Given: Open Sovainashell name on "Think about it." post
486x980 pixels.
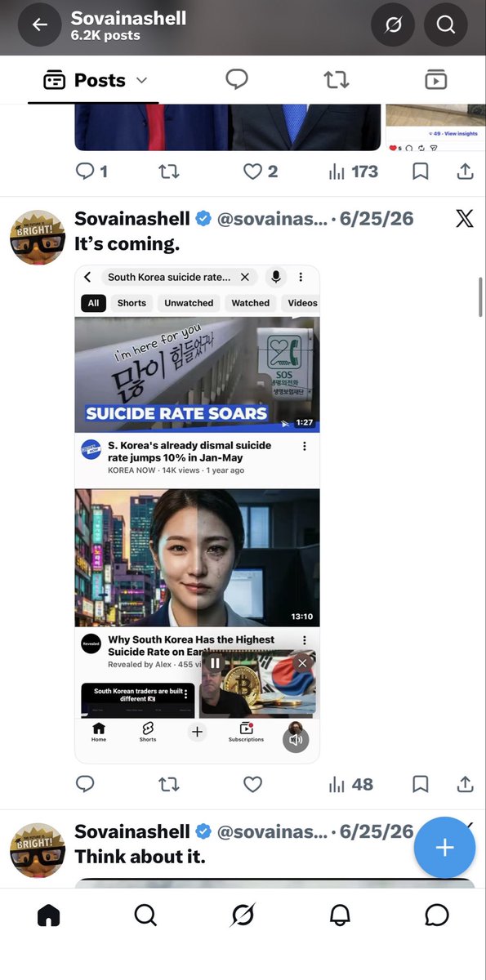Looking at the screenshot, I should tap(132, 831).
